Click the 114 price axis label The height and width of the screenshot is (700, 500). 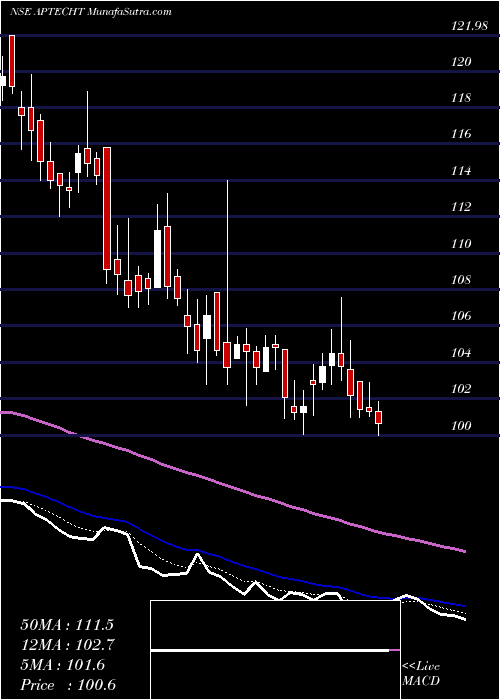pyautogui.click(x=461, y=171)
